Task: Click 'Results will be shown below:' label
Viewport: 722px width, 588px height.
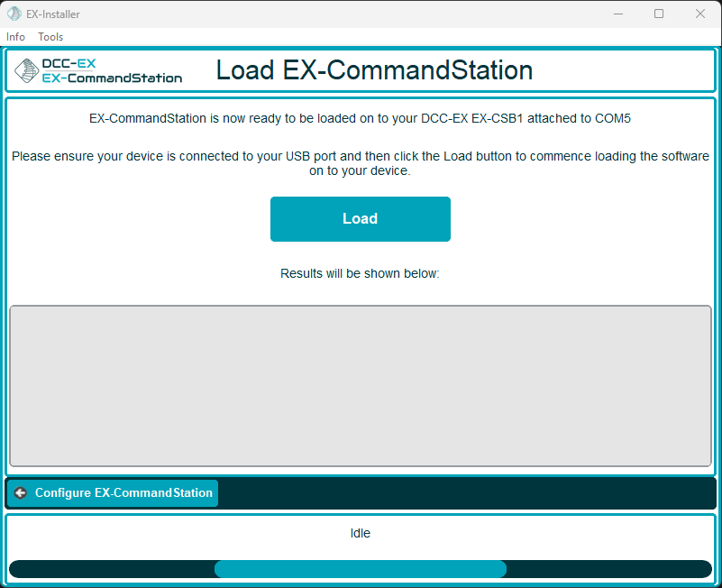Action: [x=360, y=274]
